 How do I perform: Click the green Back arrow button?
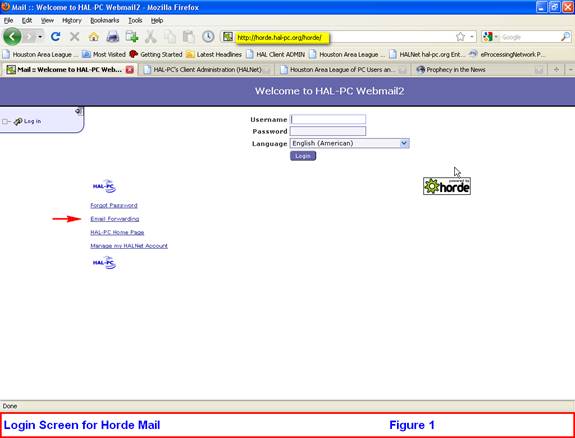pyautogui.click(x=12, y=36)
